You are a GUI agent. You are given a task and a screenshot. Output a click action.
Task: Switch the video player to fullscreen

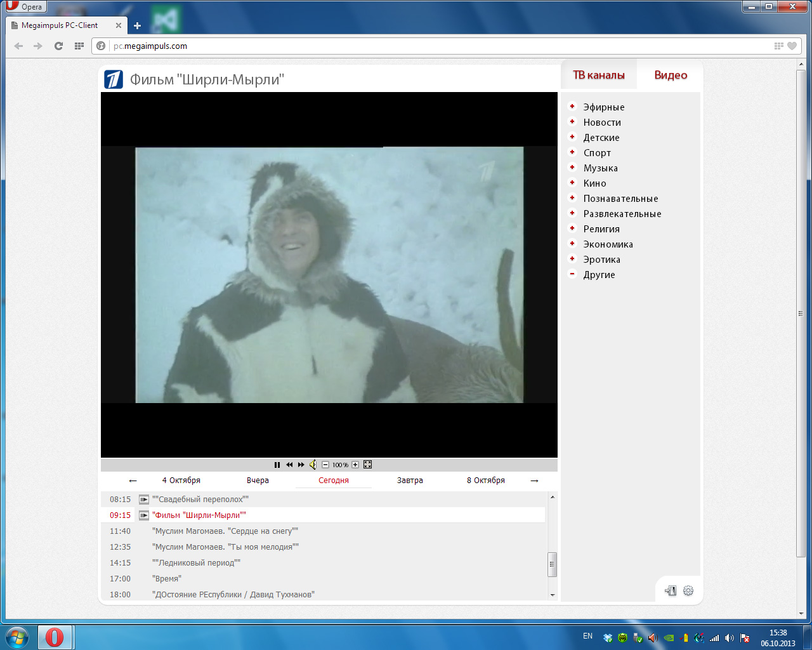[367, 465]
